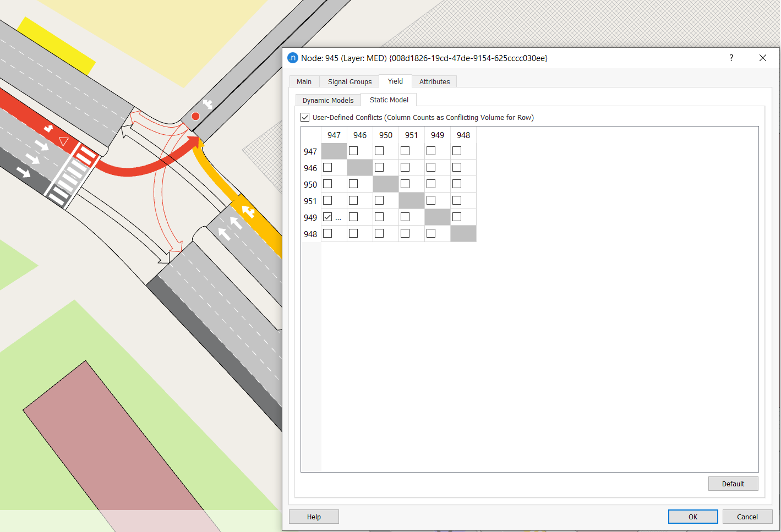Switch to the Signal Groups tab
Screen dimensions: 781x532
pyautogui.click(x=349, y=81)
